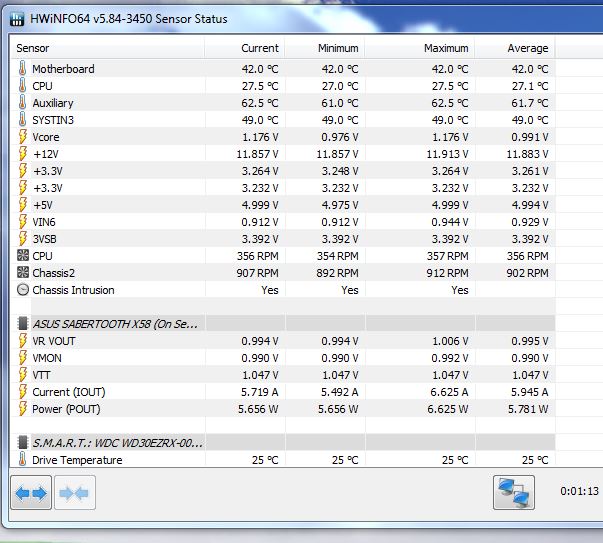Screen dimensions: 603x543
Task: Click the Chassis2 fan icon
Action: [23, 272]
